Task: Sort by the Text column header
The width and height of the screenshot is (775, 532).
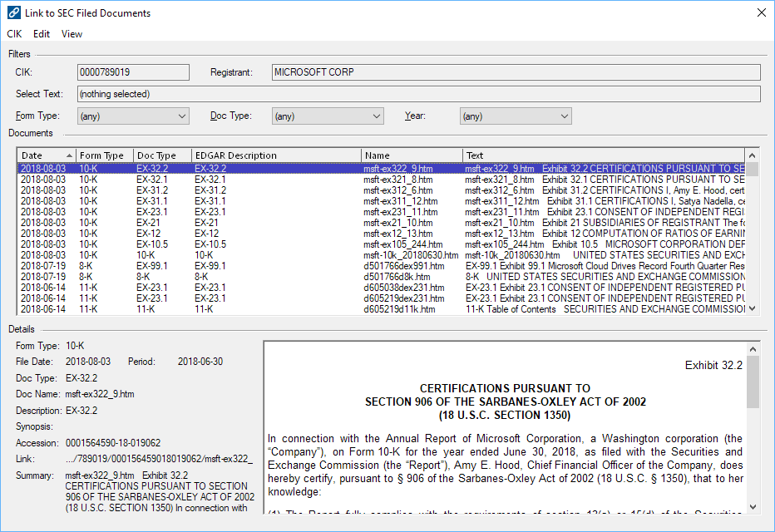Action: [604, 155]
